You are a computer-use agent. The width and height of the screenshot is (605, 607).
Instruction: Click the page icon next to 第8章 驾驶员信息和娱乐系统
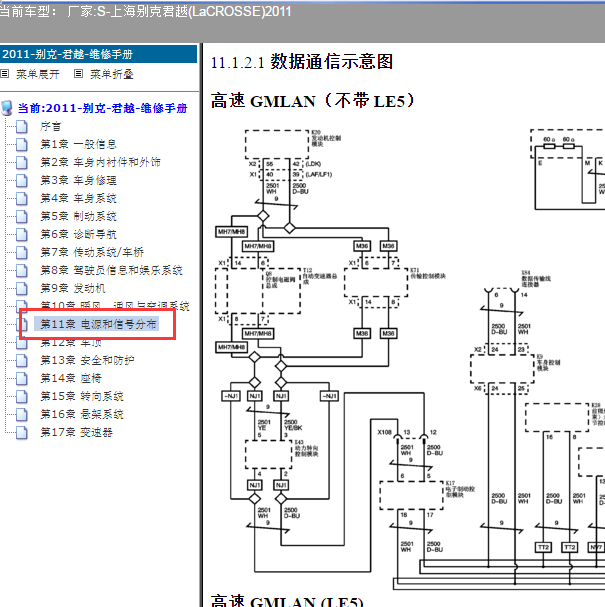point(22,270)
